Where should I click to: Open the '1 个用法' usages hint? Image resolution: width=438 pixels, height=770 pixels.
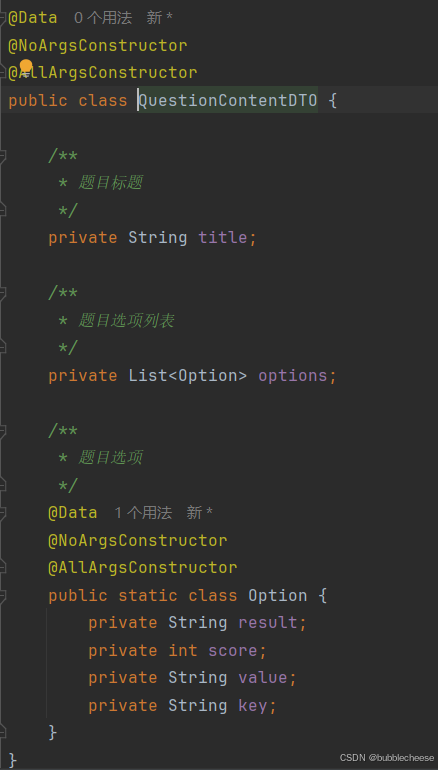point(143,513)
